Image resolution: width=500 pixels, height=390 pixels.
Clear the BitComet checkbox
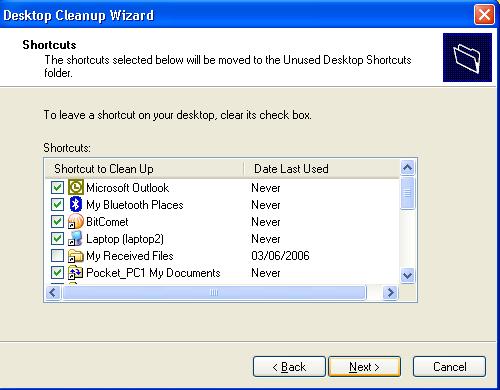(57, 221)
